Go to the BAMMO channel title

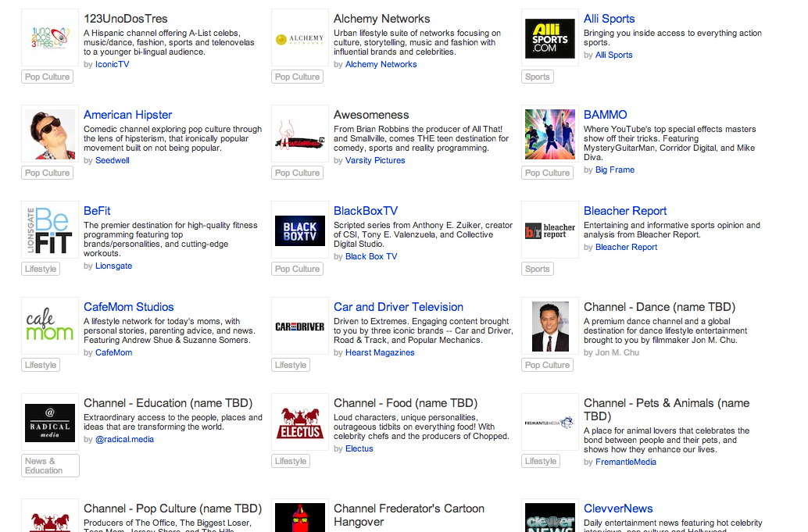pyautogui.click(x=606, y=115)
